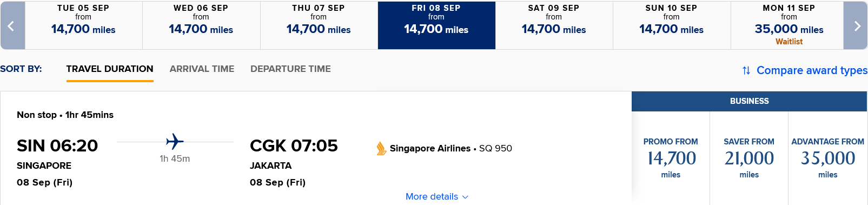Click the airplane icon on flight route

coord(175,142)
